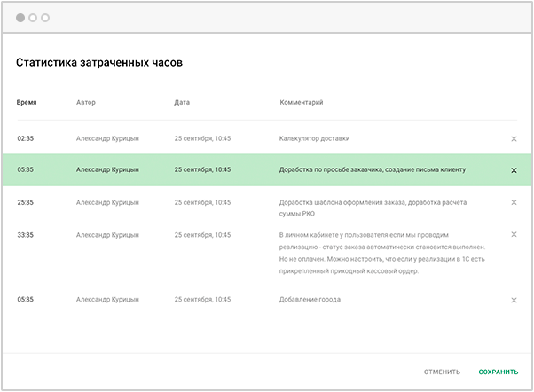534x392 pixels.
Task: Click the first gray window control dot
Action: (x=20, y=17)
